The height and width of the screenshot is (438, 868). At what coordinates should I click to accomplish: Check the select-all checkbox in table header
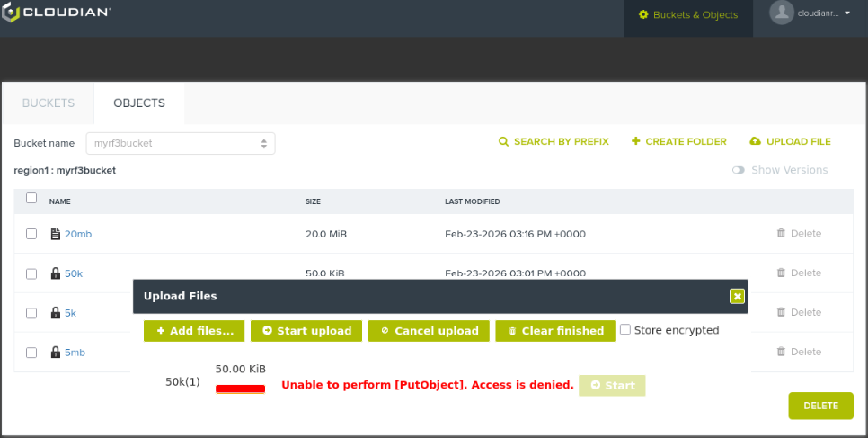click(31, 199)
